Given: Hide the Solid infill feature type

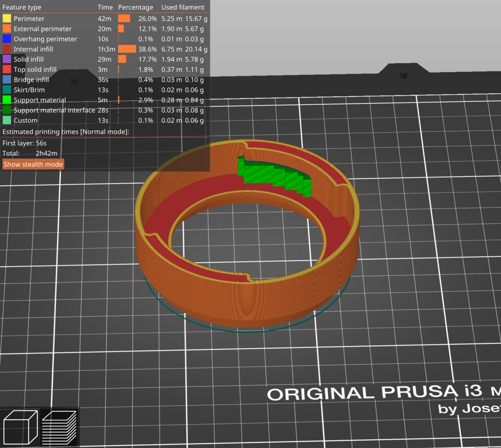Looking at the screenshot, I should click(x=28, y=59).
